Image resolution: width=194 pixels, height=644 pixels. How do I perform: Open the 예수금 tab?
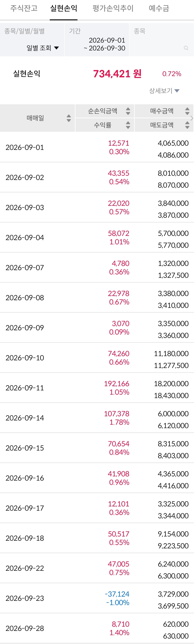(159, 8)
